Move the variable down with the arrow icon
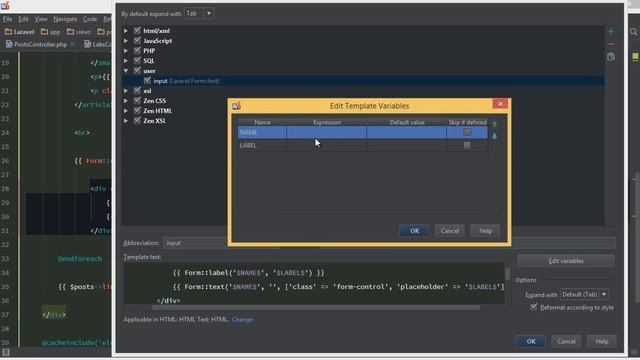This screenshot has width=640, height=360. tap(494, 136)
